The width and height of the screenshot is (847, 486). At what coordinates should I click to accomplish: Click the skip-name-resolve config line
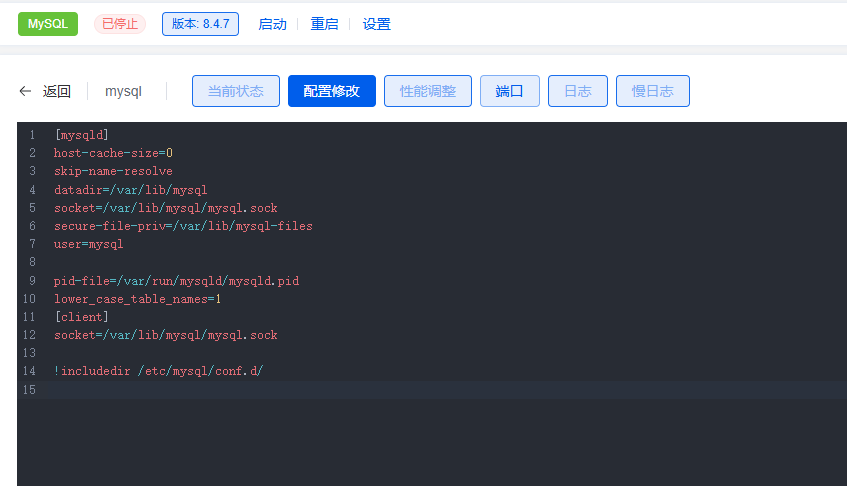(x=113, y=171)
